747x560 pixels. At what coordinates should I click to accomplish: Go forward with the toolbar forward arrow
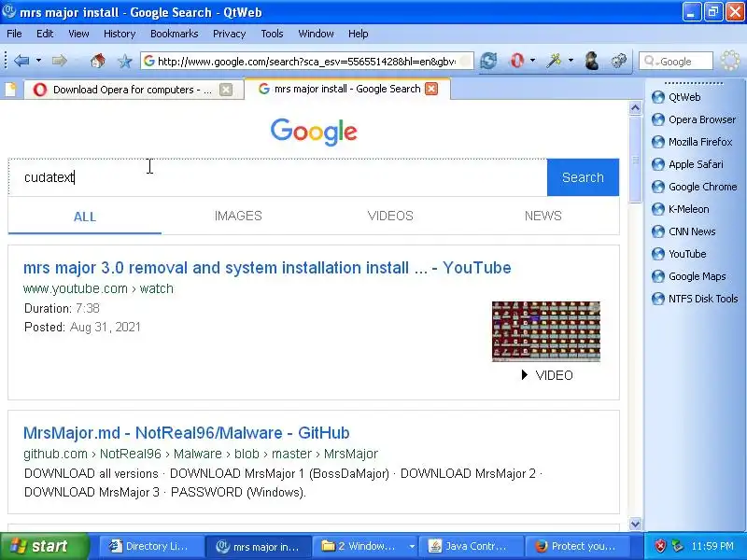pyautogui.click(x=60, y=61)
